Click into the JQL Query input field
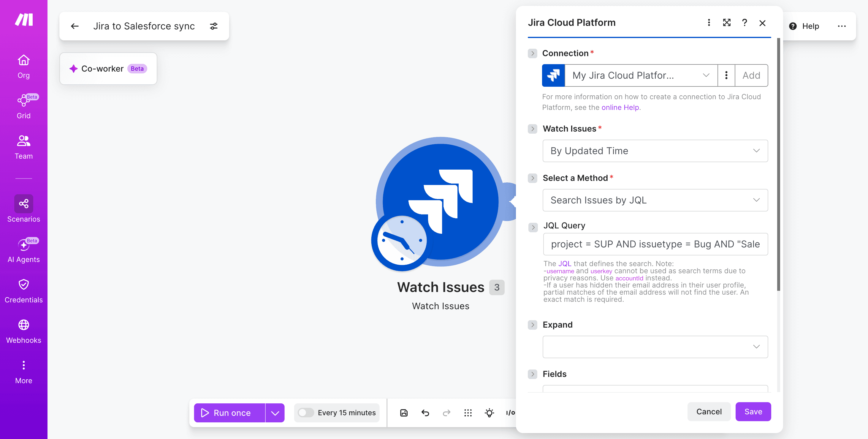The width and height of the screenshot is (868, 439). tap(655, 244)
